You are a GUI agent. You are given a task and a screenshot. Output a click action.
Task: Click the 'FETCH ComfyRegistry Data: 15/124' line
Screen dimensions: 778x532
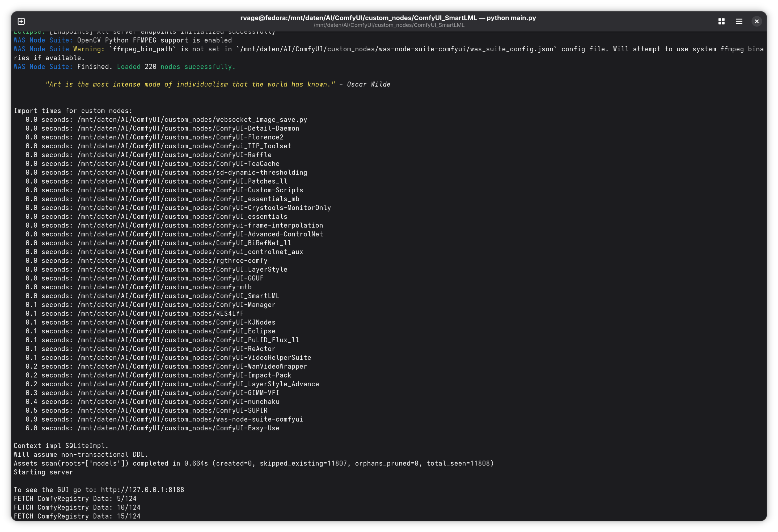tap(77, 516)
